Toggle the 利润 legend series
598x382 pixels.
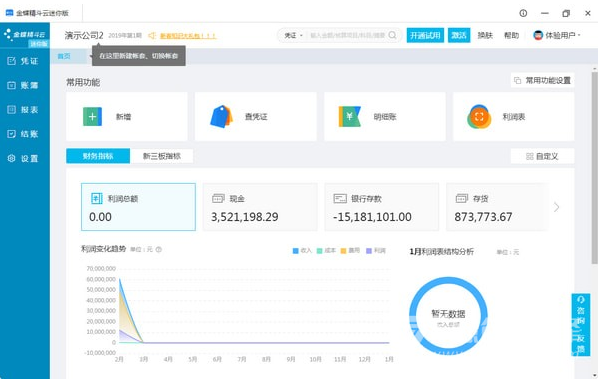[x=376, y=250]
